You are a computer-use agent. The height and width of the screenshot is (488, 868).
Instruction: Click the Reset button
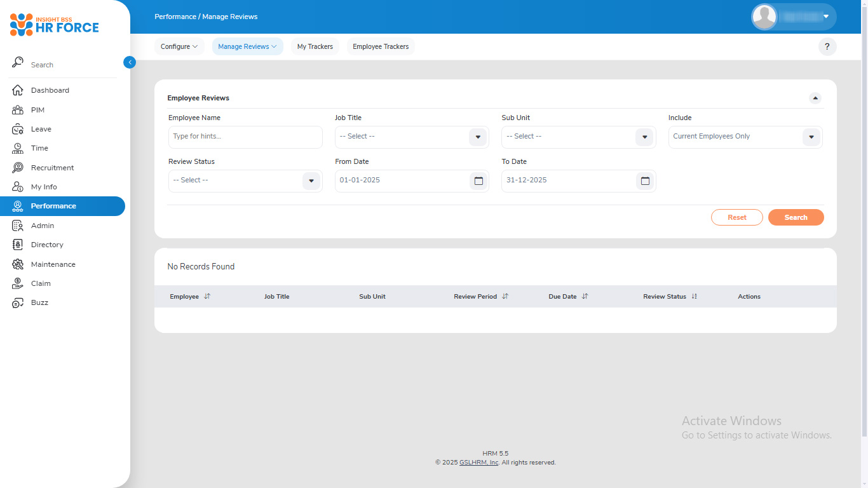click(x=736, y=217)
